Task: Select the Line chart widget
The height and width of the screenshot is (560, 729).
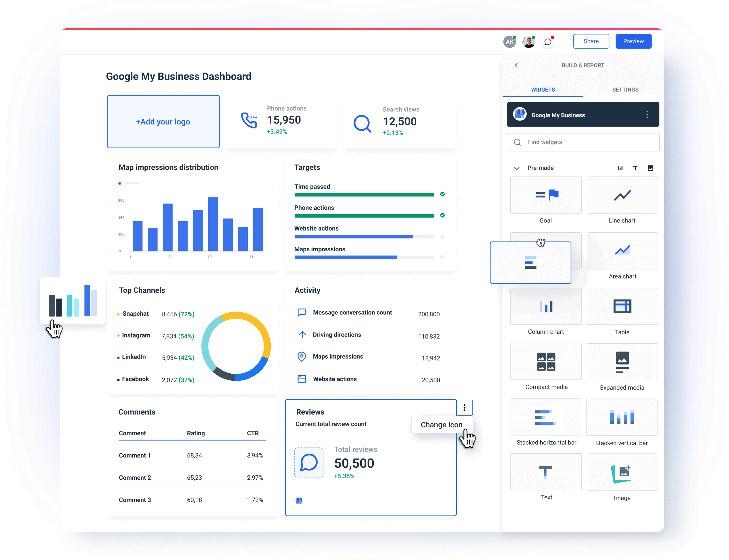Action: 622,195
